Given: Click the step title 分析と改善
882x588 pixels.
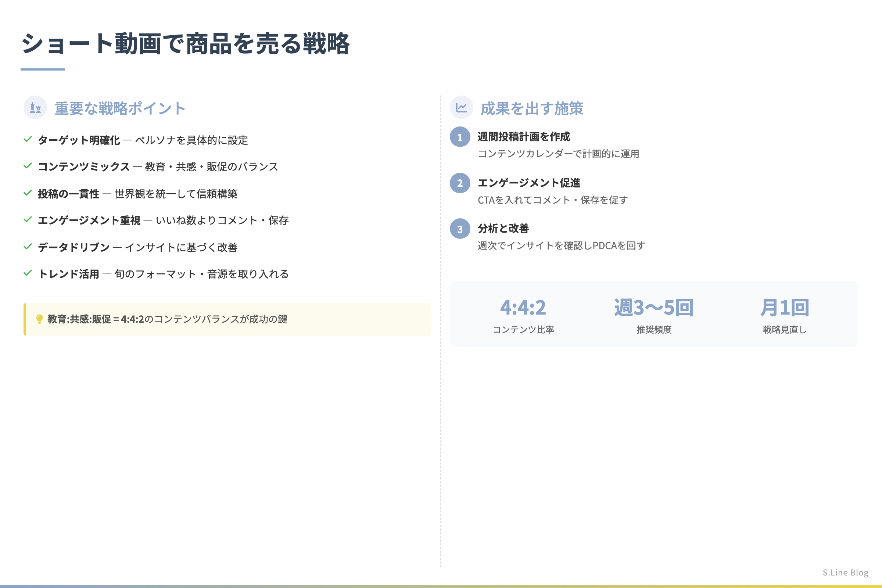Looking at the screenshot, I should coord(503,229).
